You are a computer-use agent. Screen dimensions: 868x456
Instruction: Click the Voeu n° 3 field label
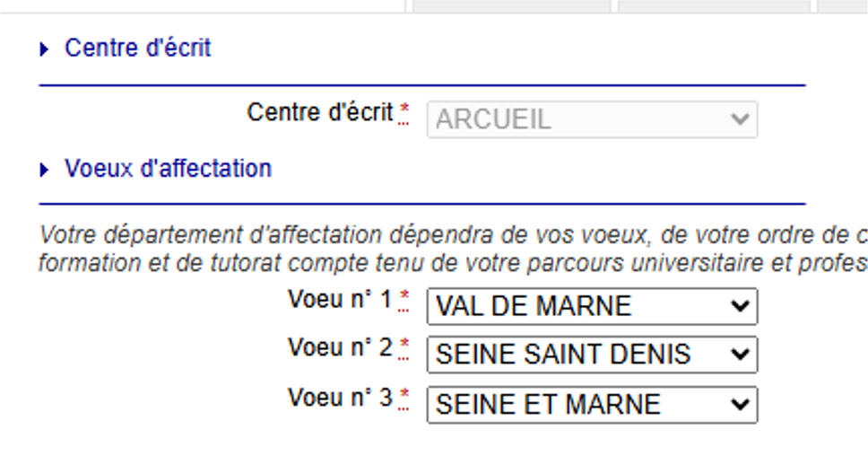(x=340, y=398)
